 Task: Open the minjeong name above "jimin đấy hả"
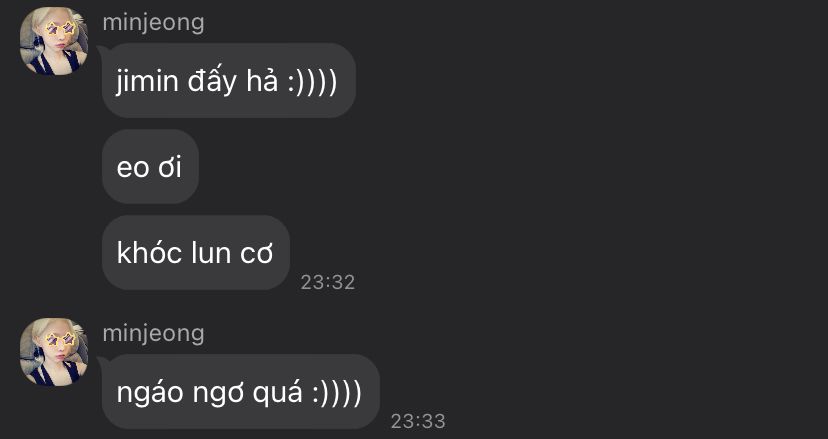153,24
